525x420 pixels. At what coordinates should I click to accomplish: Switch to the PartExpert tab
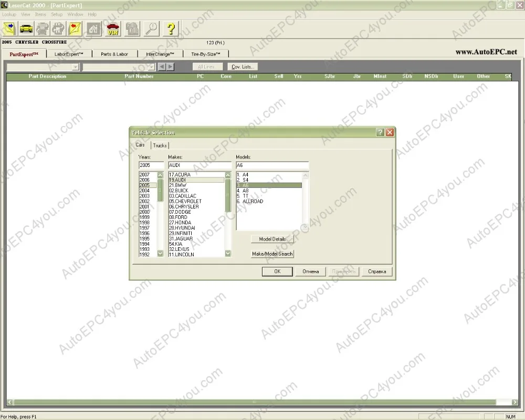tap(24, 54)
